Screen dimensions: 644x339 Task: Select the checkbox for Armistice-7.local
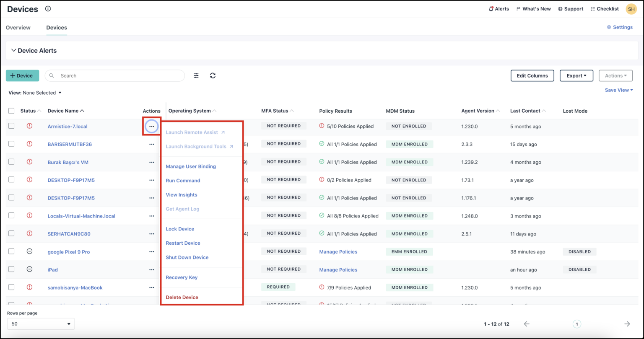pyautogui.click(x=11, y=125)
